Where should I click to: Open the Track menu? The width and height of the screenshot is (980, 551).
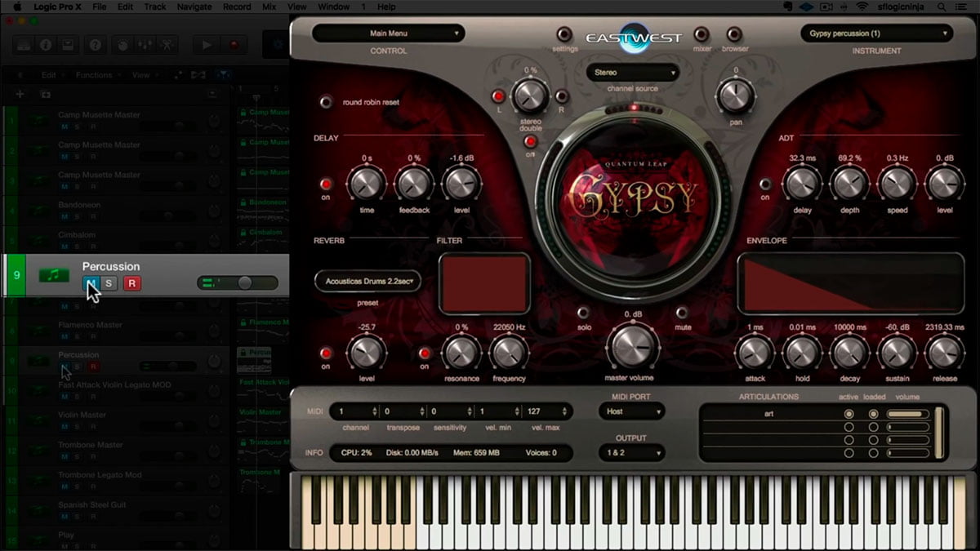coord(155,7)
